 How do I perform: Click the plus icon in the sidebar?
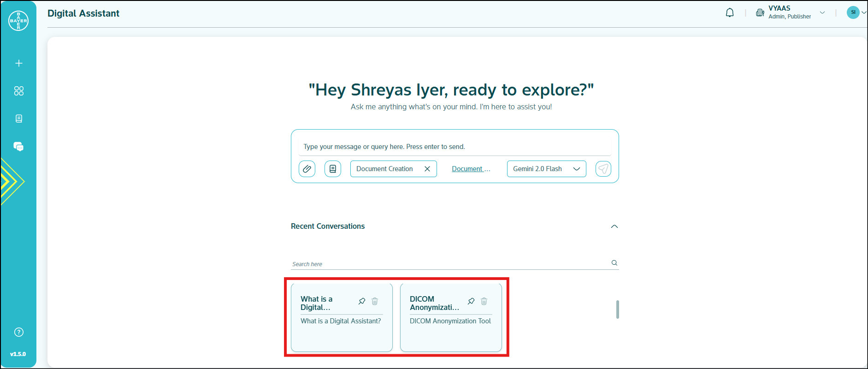[19, 63]
